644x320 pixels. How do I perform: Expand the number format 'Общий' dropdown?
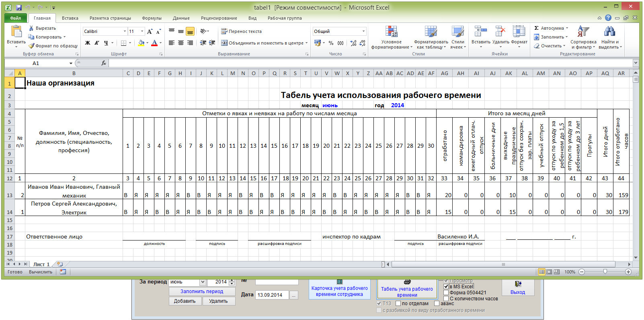click(363, 31)
